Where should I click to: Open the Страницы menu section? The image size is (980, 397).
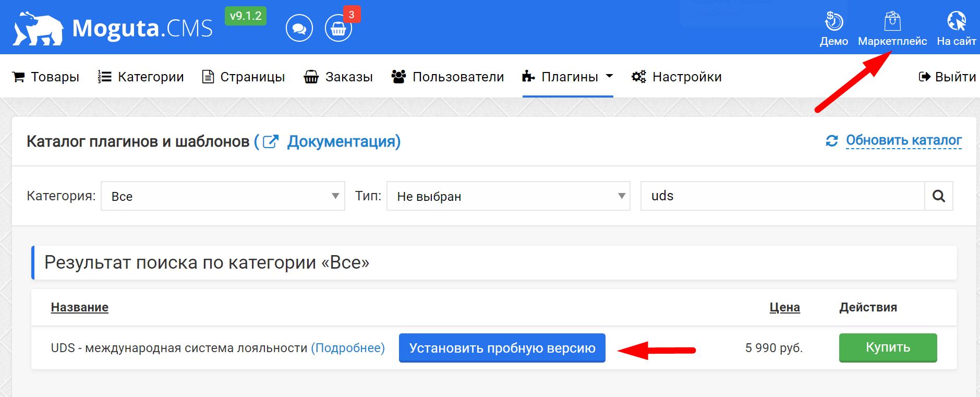pyautogui.click(x=244, y=77)
